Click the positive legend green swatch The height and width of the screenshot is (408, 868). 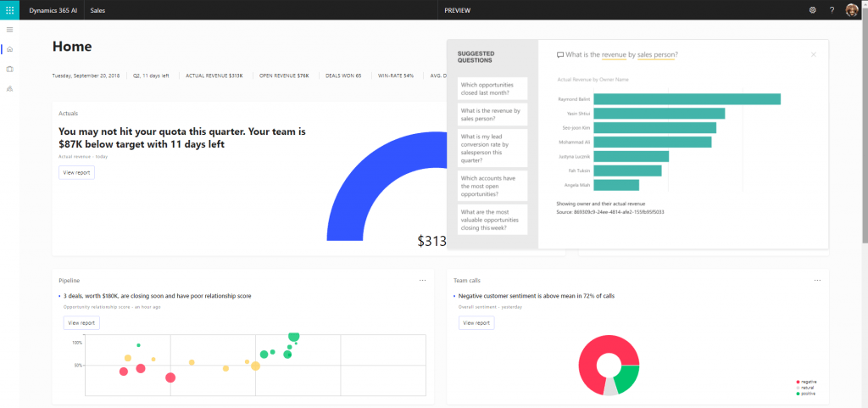coord(798,394)
